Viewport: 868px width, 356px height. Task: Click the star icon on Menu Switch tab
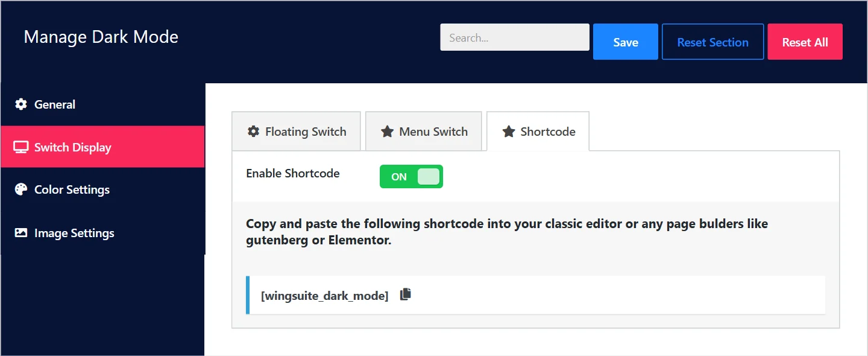click(x=388, y=132)
